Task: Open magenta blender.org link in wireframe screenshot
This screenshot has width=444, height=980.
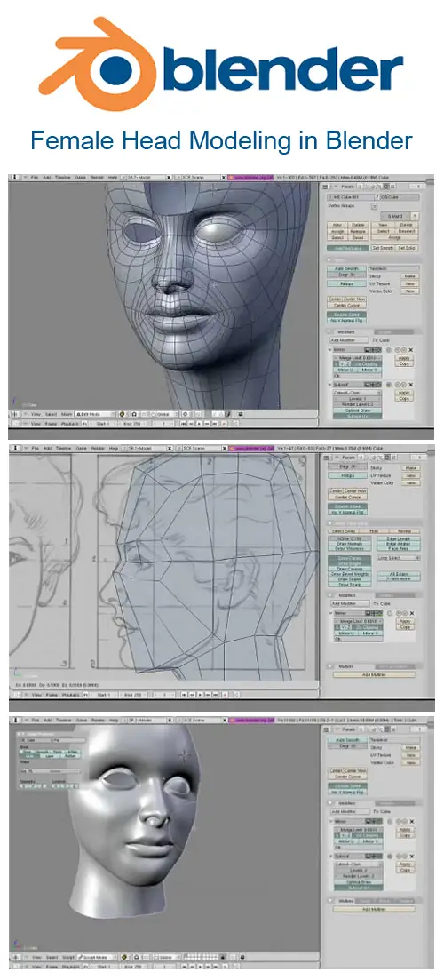Action: (250, 178)
